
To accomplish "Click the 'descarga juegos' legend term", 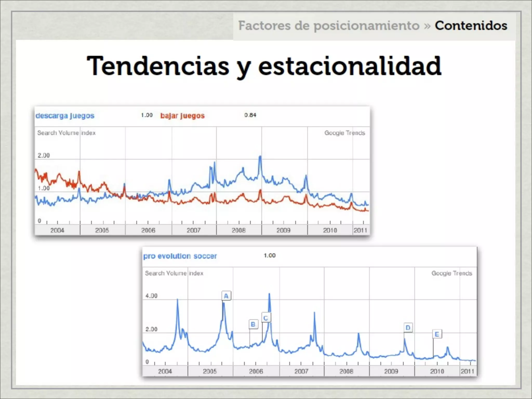I will [x=65, y=116].
